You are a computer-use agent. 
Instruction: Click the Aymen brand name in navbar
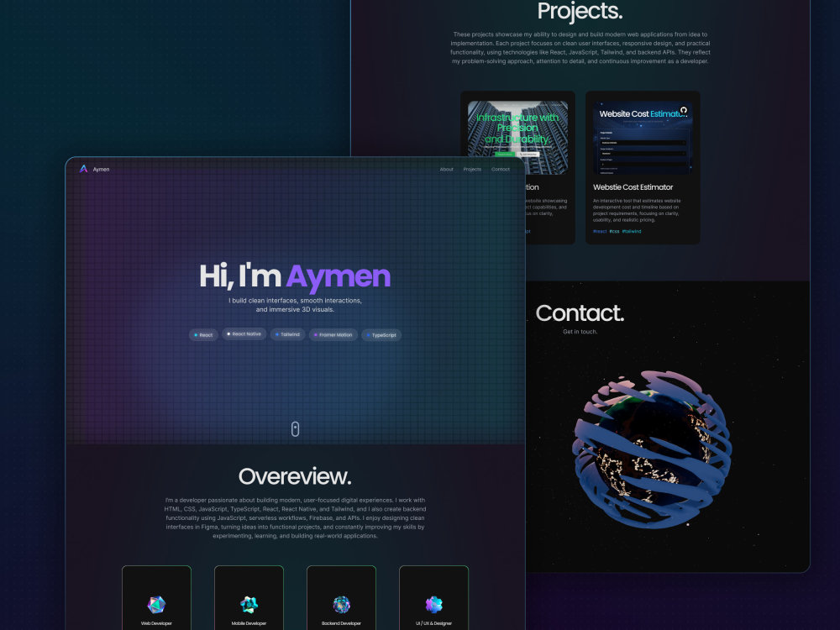pyautogui.click(x=102, y=170)
